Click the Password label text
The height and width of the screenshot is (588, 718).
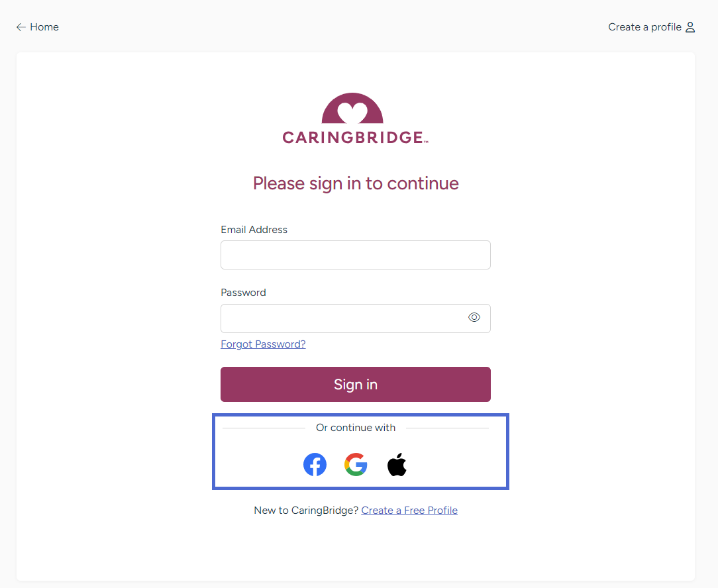coord(243,293)
